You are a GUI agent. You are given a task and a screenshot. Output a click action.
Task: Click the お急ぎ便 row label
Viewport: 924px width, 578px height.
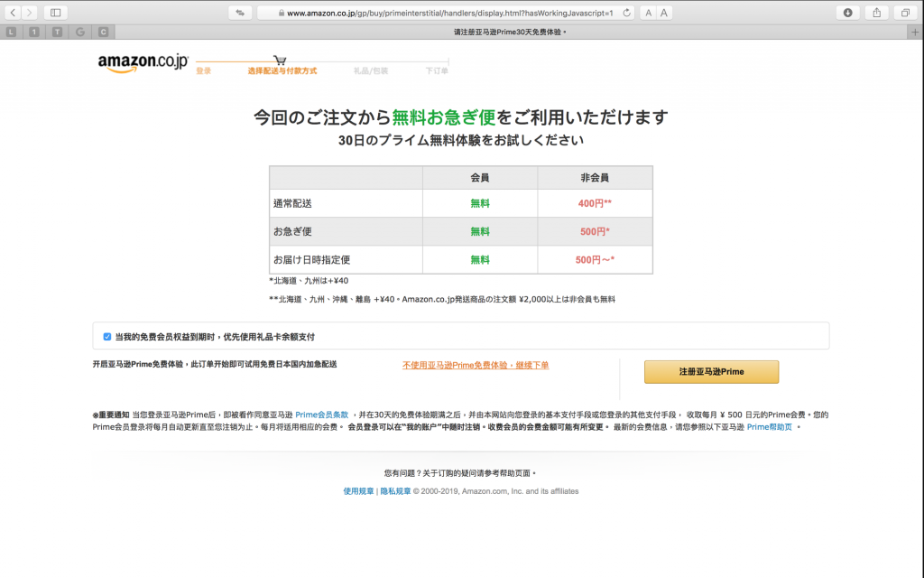[292, 231]
